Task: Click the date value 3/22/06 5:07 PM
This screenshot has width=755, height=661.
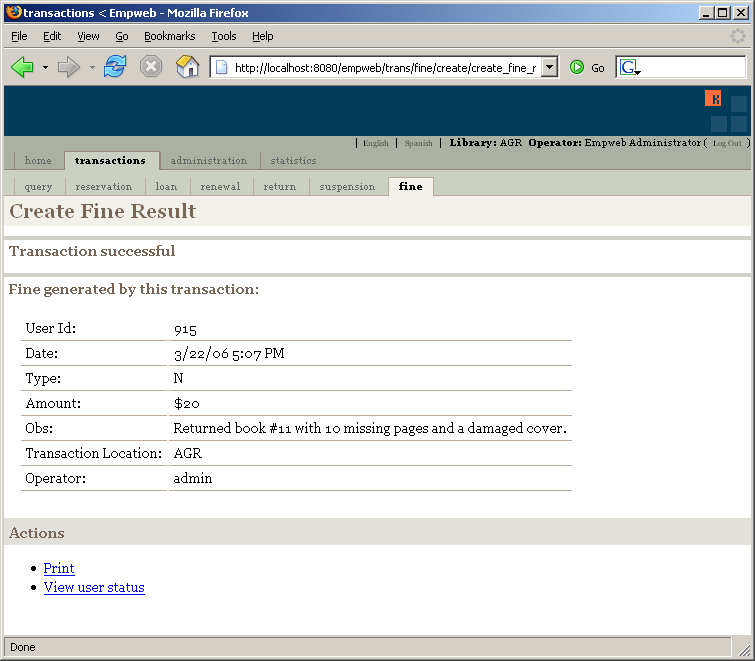Action: click(x=229, y=354)
